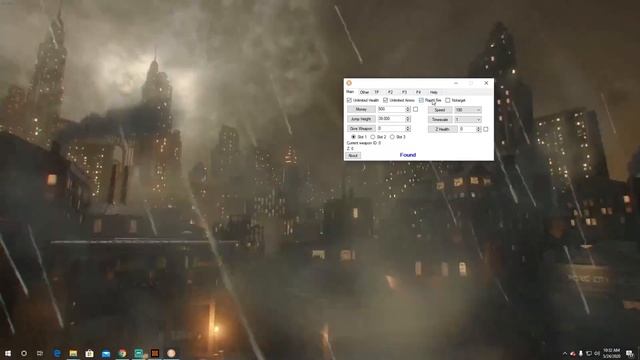
Task: Open the clock and date flyout
Action: point(611,353)
